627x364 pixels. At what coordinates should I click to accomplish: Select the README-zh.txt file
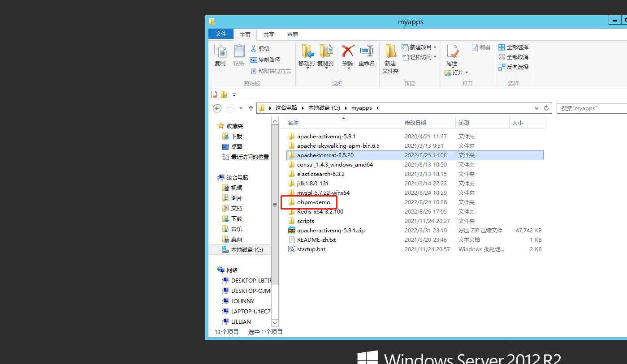pos(316,240)
